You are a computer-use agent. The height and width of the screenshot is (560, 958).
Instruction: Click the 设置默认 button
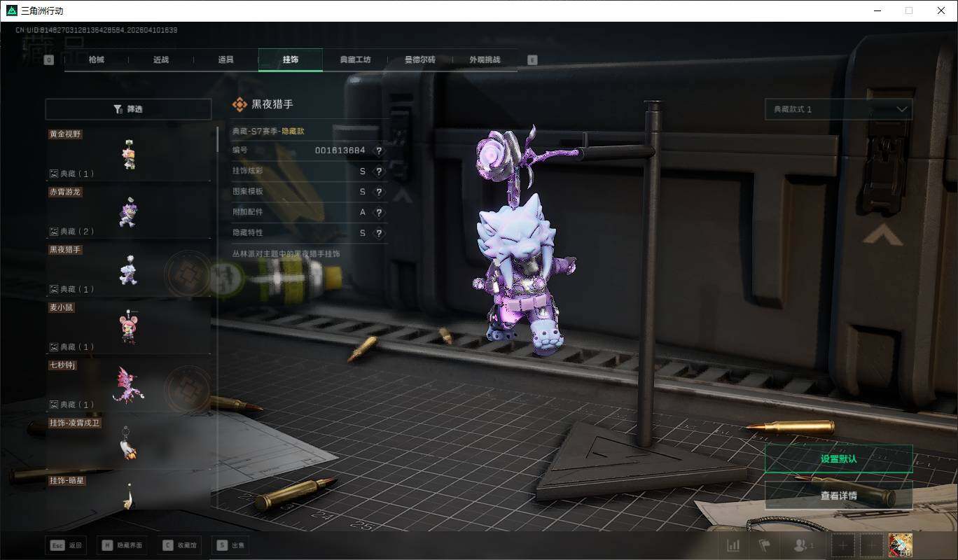838,459
